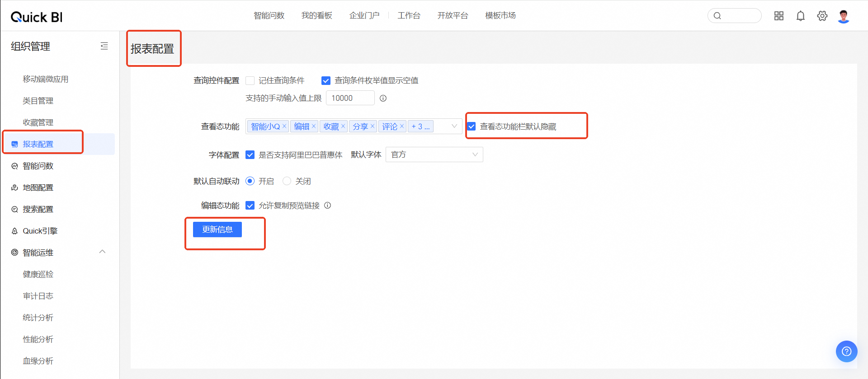Click the 更新信息 button

pos(217,229)
